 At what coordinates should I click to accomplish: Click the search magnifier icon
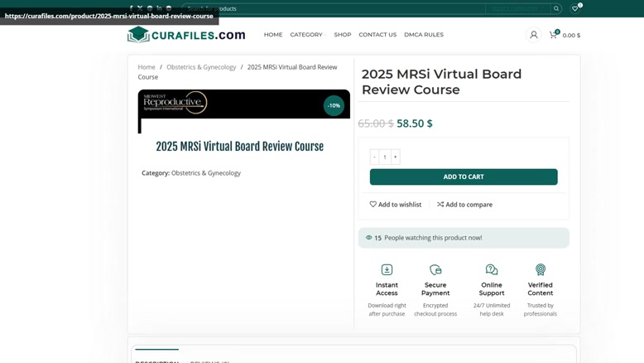(556, 8)
